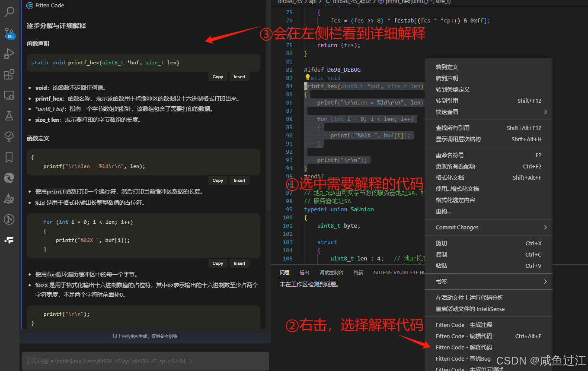Image resolution: width=588 pixels, height=371 pixels.
Task: Expand the 快速查看 submenu
Action: 489,112
